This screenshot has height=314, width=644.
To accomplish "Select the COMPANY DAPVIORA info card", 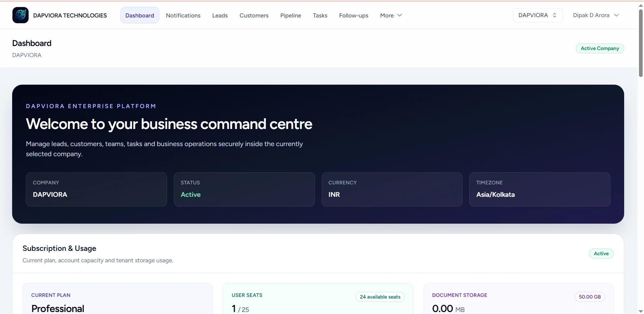I will [x=96, y=189].
